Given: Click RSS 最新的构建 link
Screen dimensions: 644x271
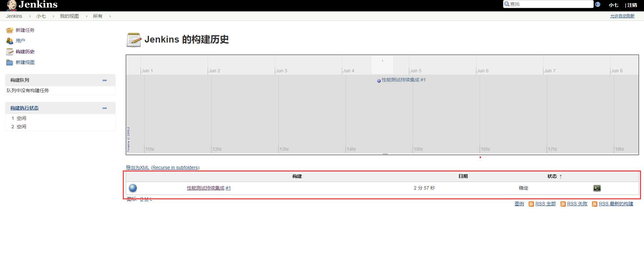Looking at the screenshot, I should (616, 204).
